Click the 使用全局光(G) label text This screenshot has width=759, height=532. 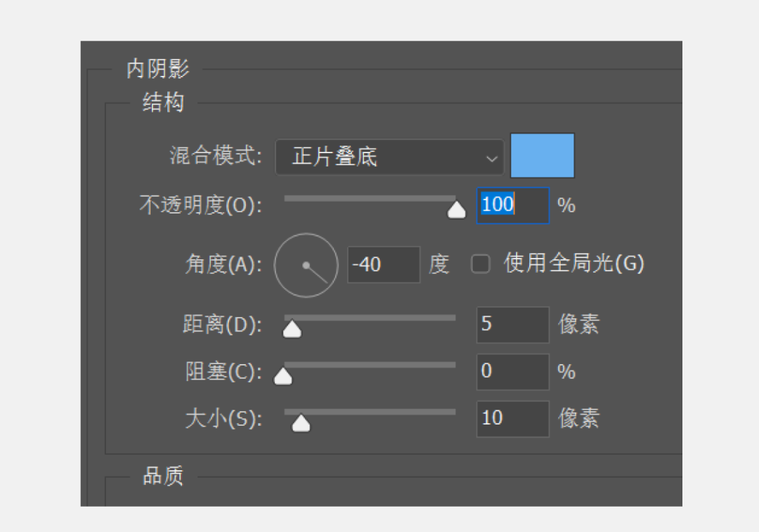[573, 264]
